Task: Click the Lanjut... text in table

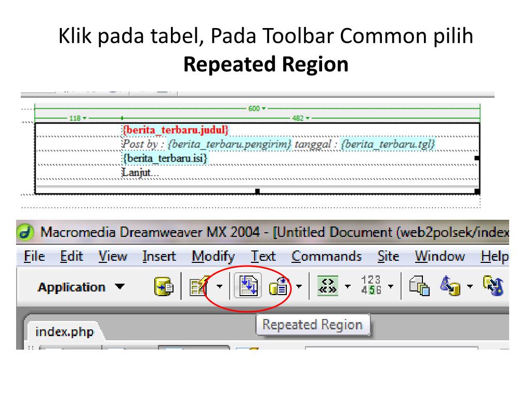Action: tap(140, 172)
